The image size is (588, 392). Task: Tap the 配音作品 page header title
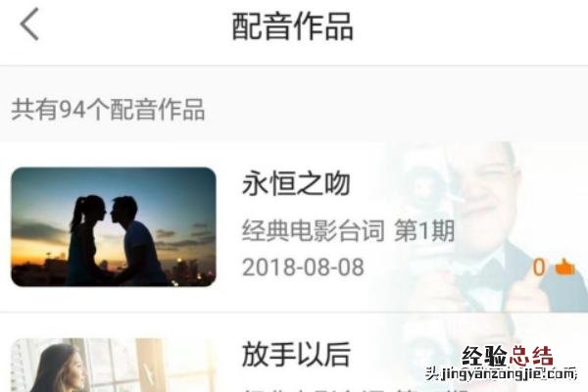tap(292, 26)
